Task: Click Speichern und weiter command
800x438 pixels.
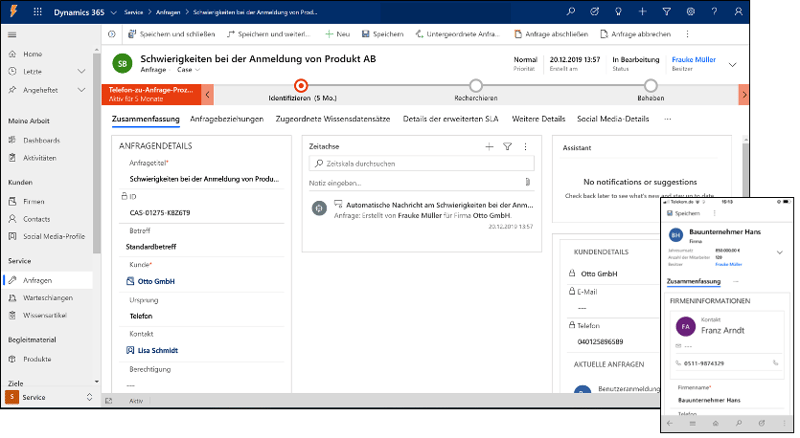Action: click(x=268, y=34)
